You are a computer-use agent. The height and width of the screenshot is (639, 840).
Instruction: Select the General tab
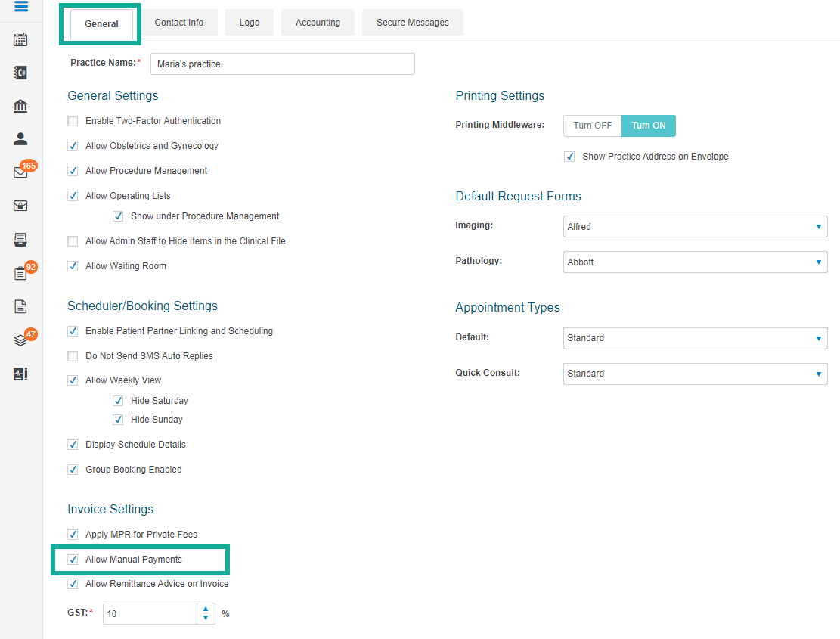click(101, 24)
